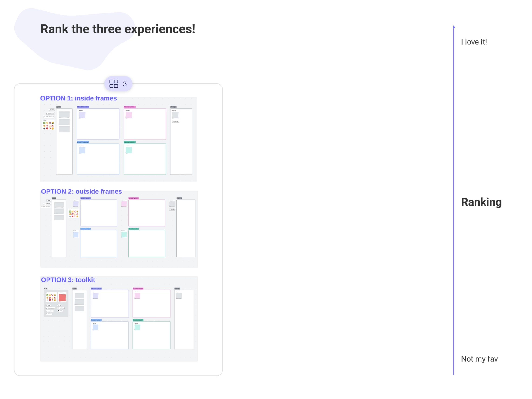Select the Option 2 outside frames thumbnail

[x=119, y=231]
